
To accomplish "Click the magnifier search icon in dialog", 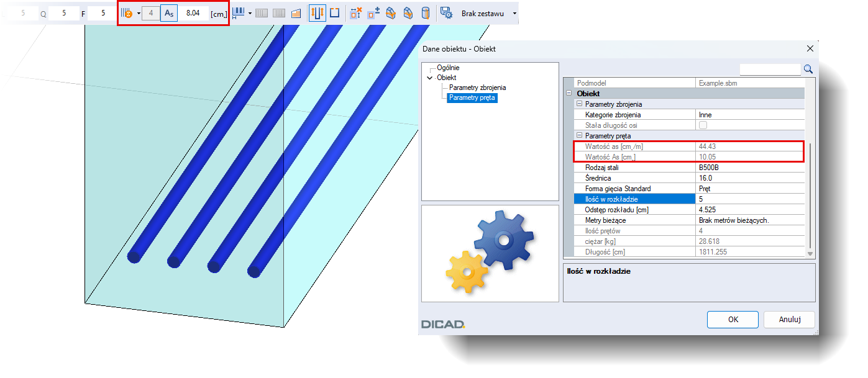I will (808, 69).
